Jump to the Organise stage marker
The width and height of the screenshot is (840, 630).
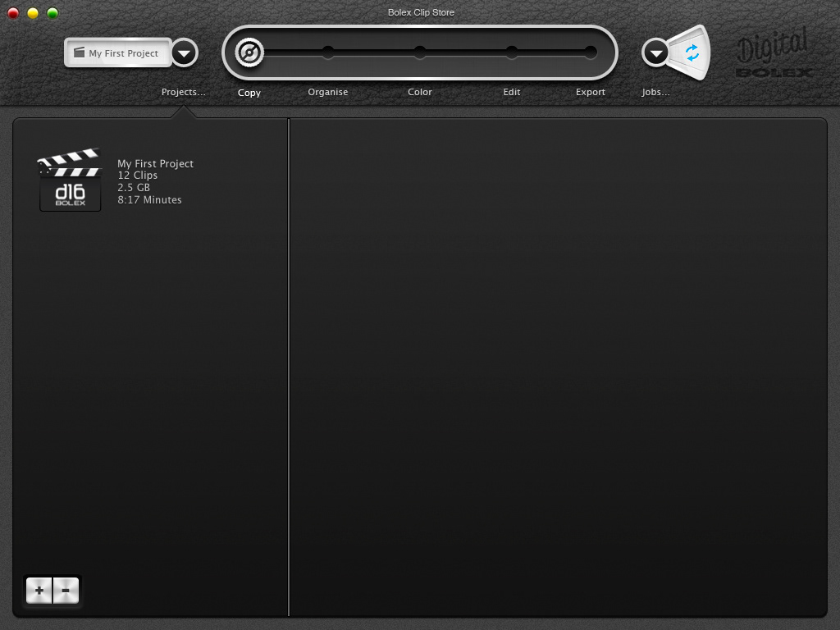328,52
